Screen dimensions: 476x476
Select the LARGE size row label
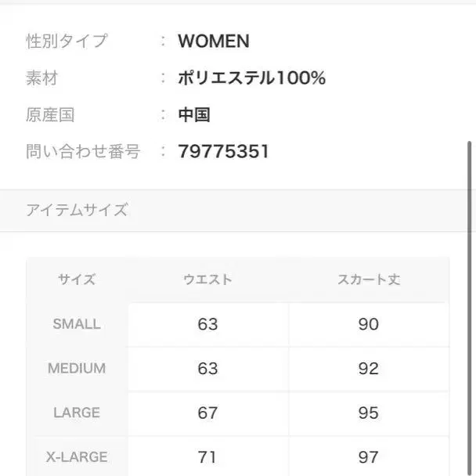tap(77, 413)
